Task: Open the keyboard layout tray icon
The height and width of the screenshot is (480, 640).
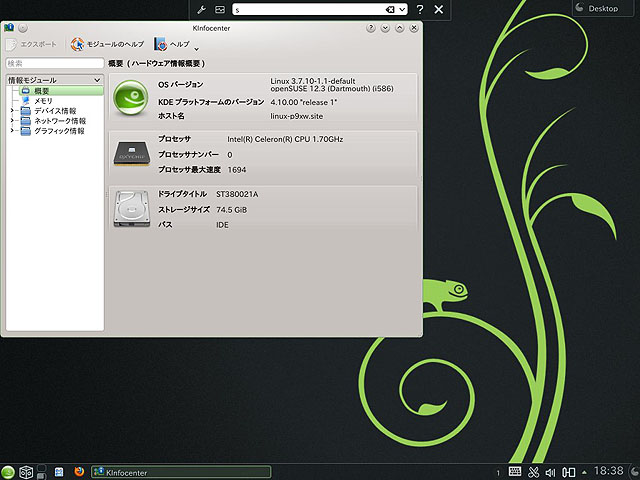Action: pyautogui.click(x=515, y=471)
